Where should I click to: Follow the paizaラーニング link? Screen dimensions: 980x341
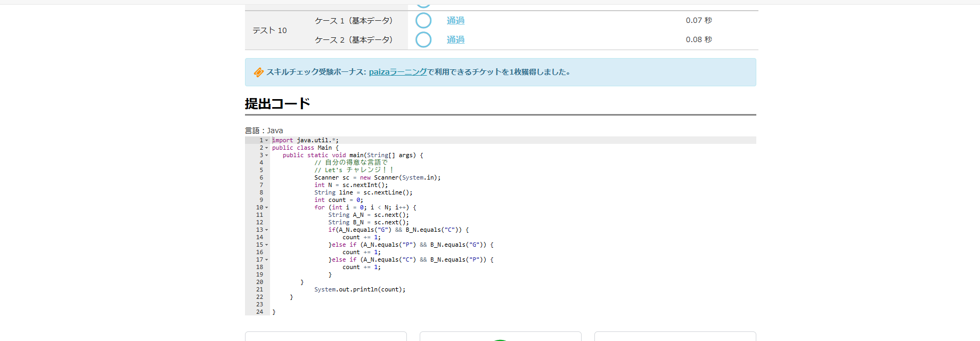pyautogui.click(x=398, y=72)
